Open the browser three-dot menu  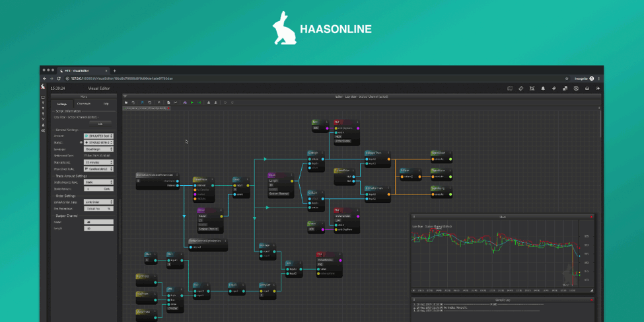click(599, 78)
